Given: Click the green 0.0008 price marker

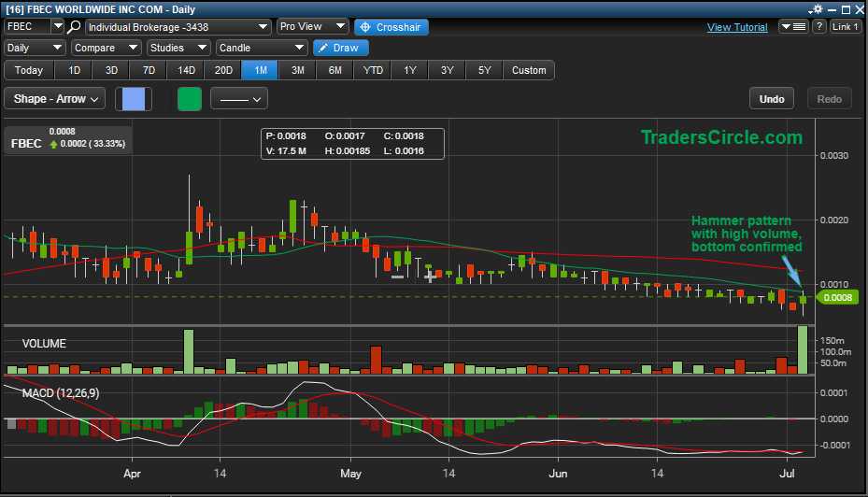Looking at the screenshot, I should click(x=837, y=298).
